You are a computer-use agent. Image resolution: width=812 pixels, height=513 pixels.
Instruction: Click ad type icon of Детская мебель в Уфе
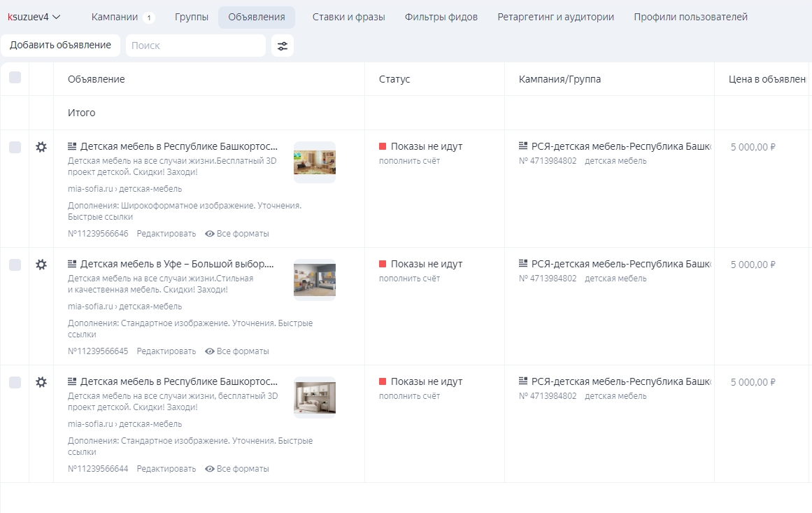click(72, 265)
